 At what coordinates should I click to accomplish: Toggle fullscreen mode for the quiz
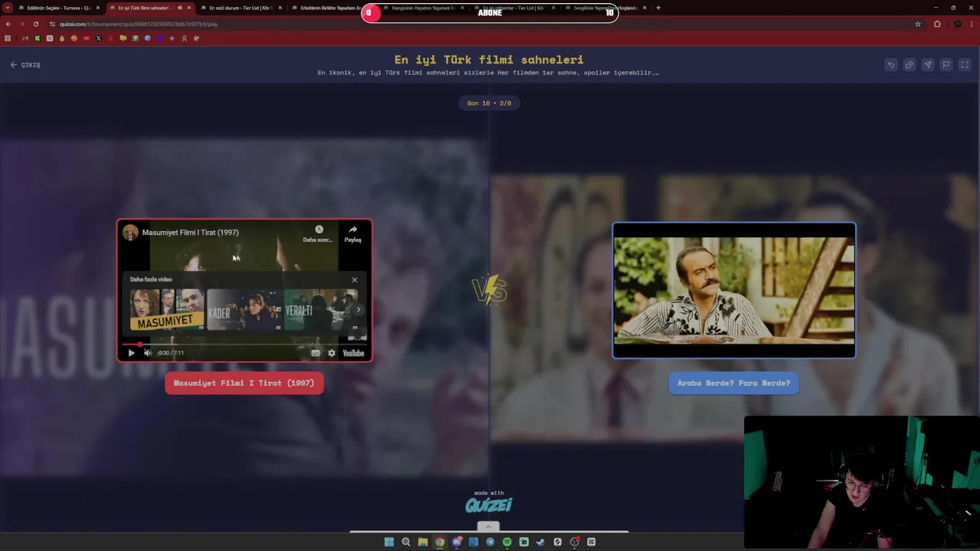pos(965,65)
